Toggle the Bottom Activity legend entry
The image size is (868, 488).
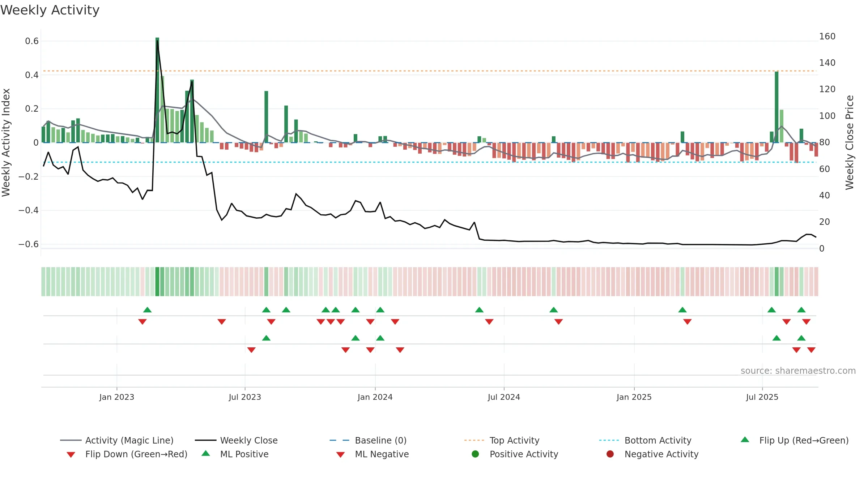[645, 440]
